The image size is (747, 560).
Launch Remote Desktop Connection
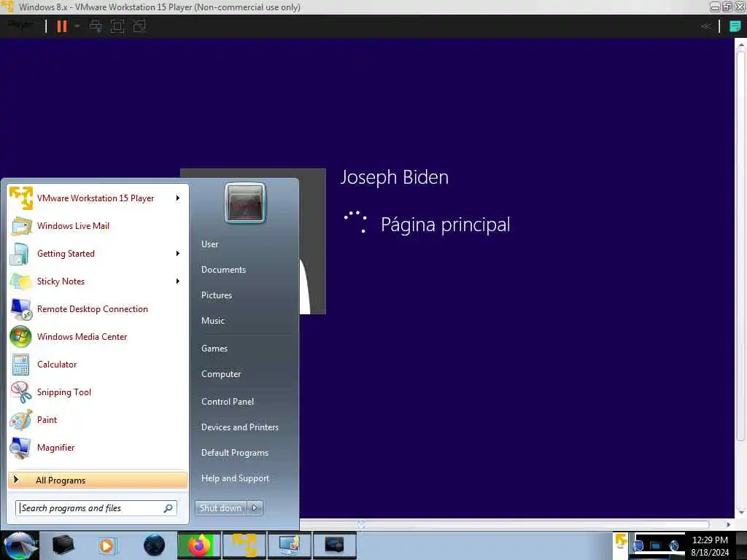97,308
